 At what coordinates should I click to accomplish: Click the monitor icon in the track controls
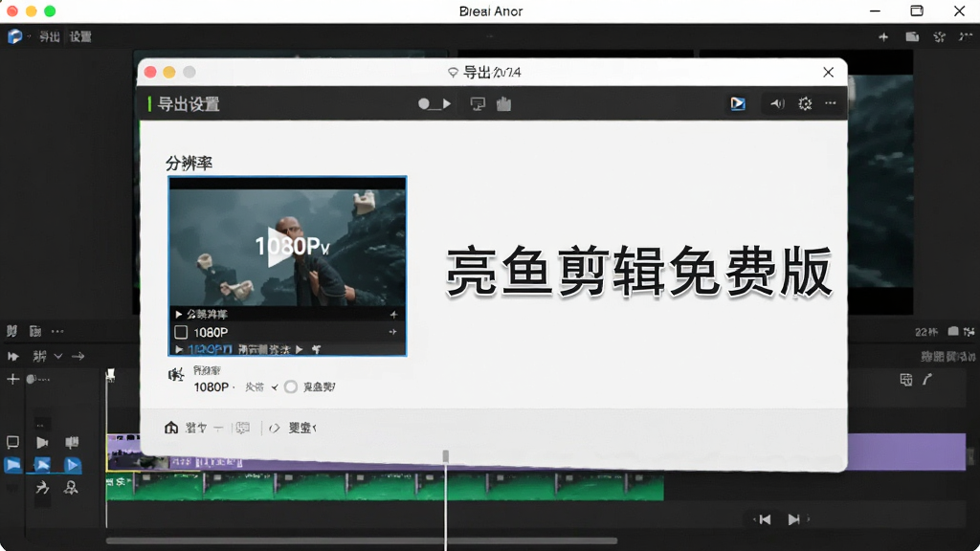pyautogui.click(x=12, y=442)
